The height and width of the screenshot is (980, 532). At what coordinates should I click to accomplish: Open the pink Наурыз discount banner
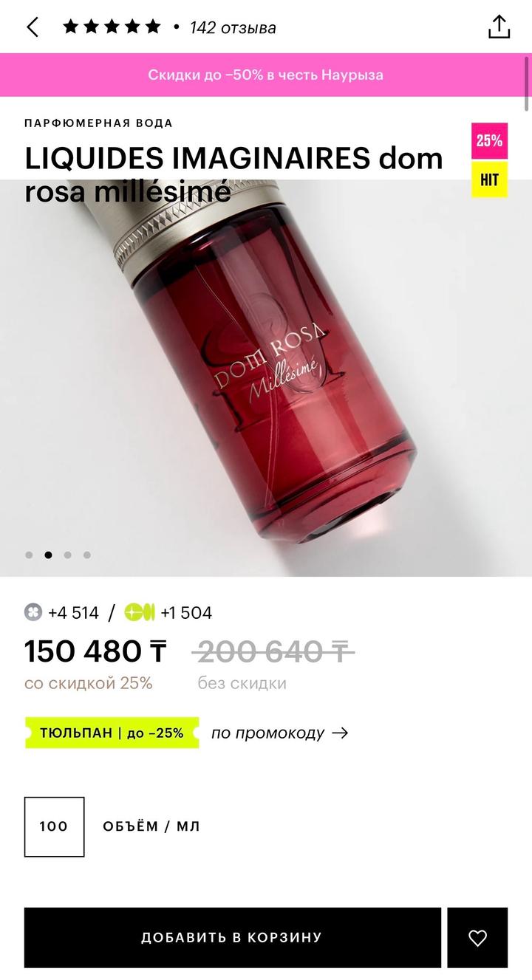coord(266,75)
